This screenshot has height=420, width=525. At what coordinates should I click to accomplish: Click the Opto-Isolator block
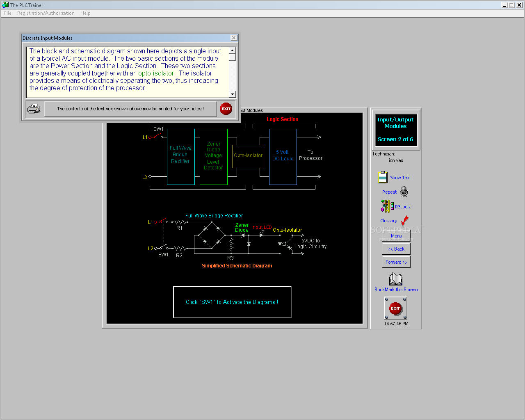[x=248, y=156]
